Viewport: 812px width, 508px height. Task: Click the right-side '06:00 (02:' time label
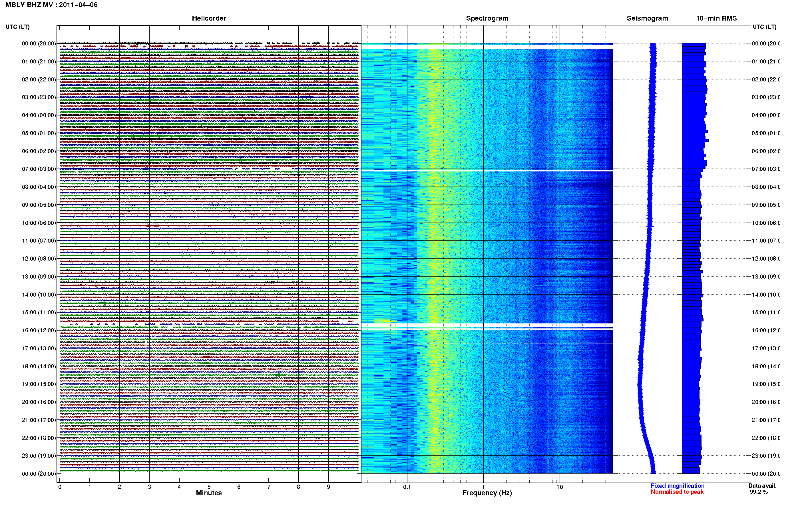coord(766,151)
